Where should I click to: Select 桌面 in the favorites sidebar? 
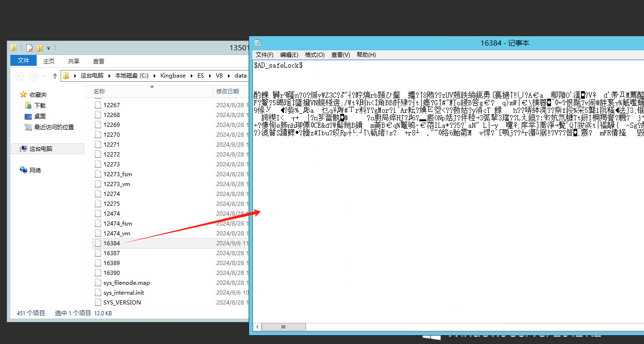click(40, 116)
